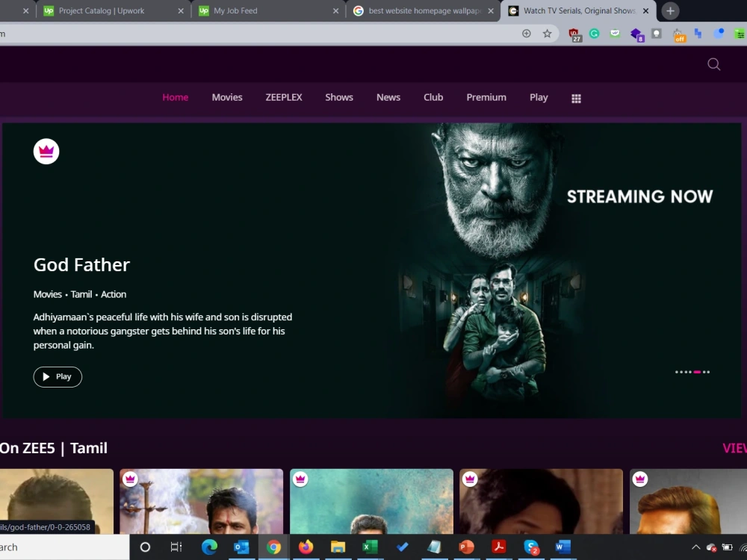Open the VIEW link for the On ZEE5 Tamil row

[x=734, y=448]
